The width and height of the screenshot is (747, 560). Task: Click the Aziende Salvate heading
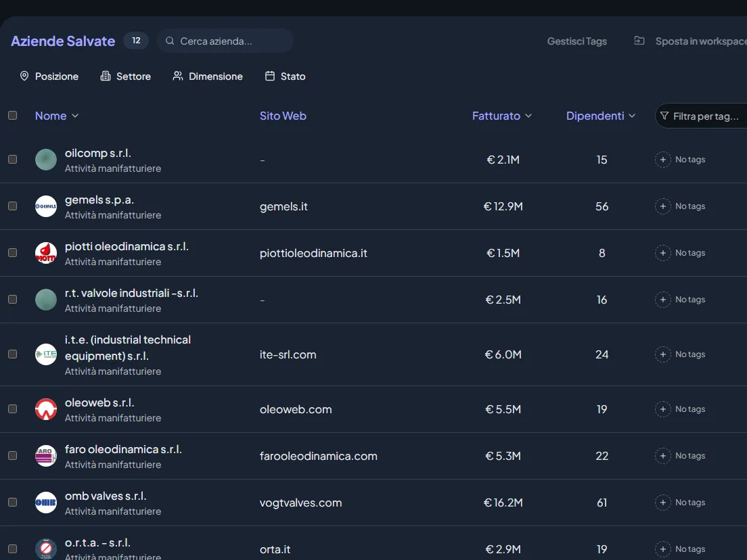[63, 41]
